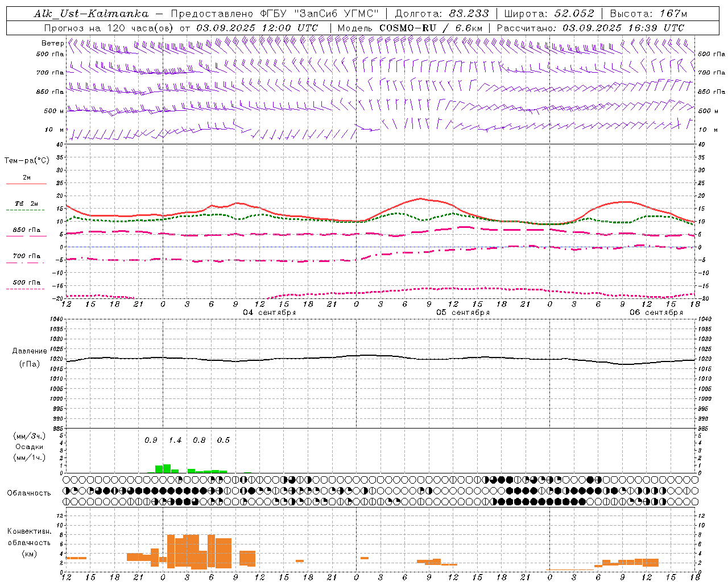Click the model label COSMO-RU / 6.6км
The image size is (728, 582).
pyautogui.click(x=431, y=28)
